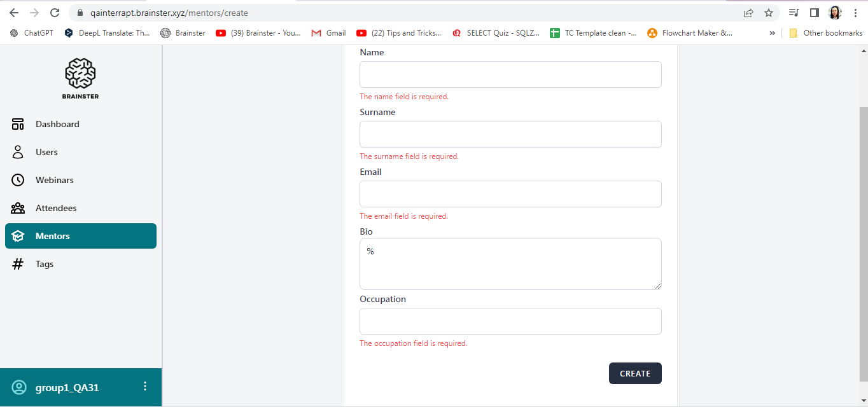
Task: Open the ChatGPT bookmark
Action: (x=32, y=33)
